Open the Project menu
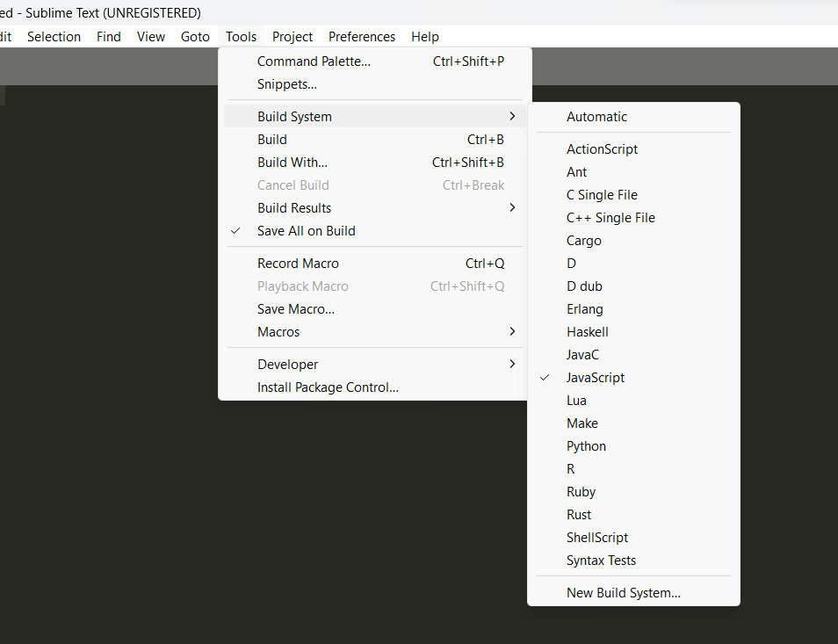Image resolution: width=838 pixels, height=644 pixels. point(293,37)
